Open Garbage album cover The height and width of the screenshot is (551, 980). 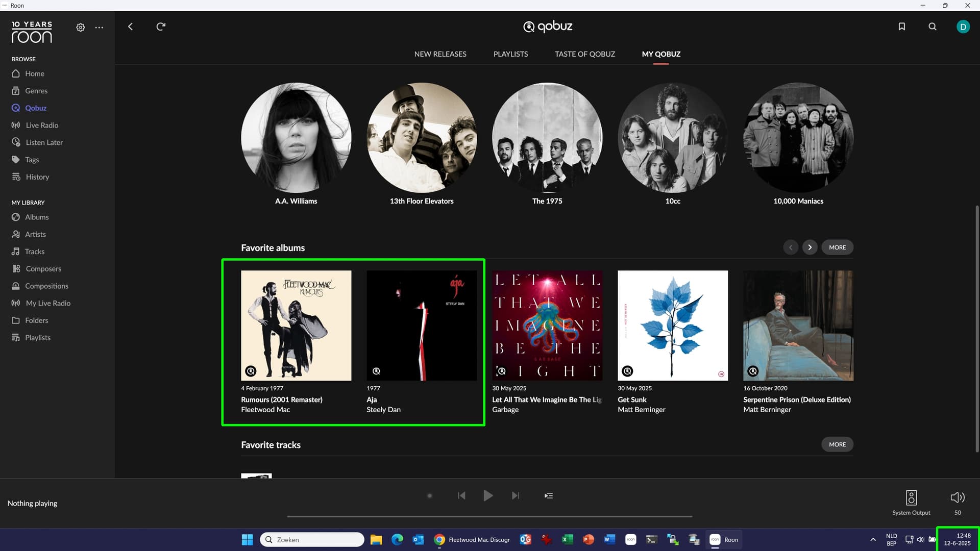(x=547, y=325)
